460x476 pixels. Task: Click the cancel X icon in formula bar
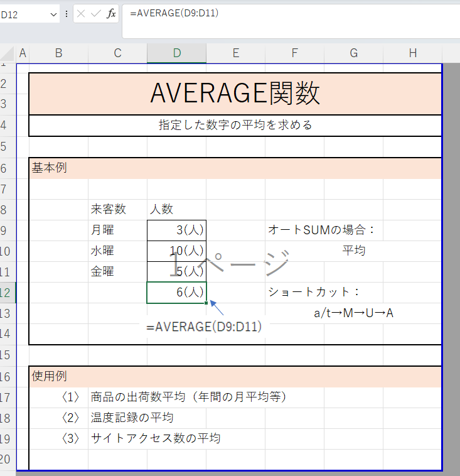(82, 14)
